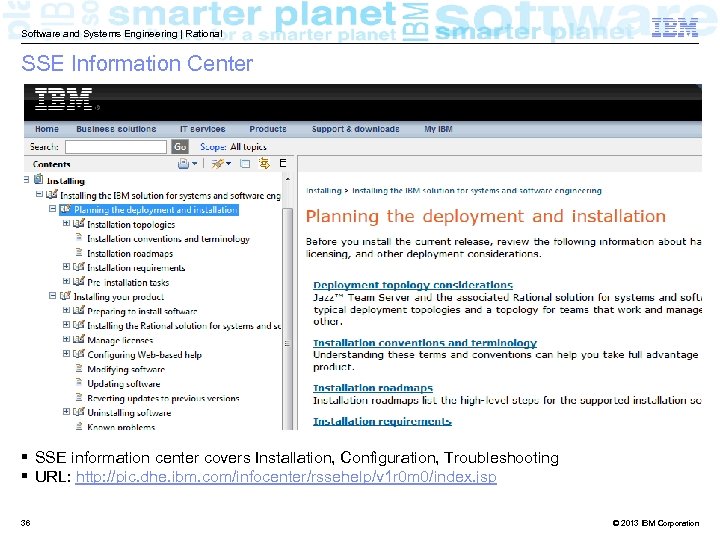The height and width of the screenshot is (540, 720).
Task: Click the contents scrollbar up arrow
Action: (x=287, y=179)
